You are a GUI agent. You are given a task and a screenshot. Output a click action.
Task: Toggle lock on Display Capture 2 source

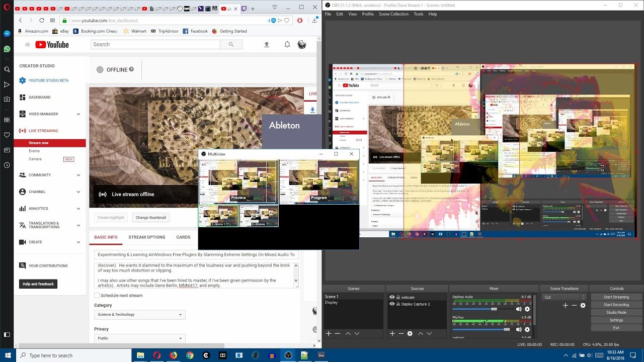(x=398, y=304)
